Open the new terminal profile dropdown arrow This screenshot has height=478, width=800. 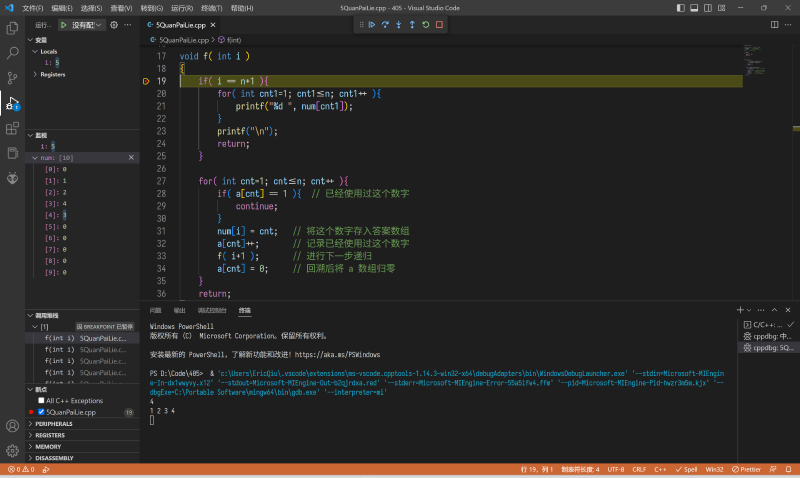pos(749,310)
